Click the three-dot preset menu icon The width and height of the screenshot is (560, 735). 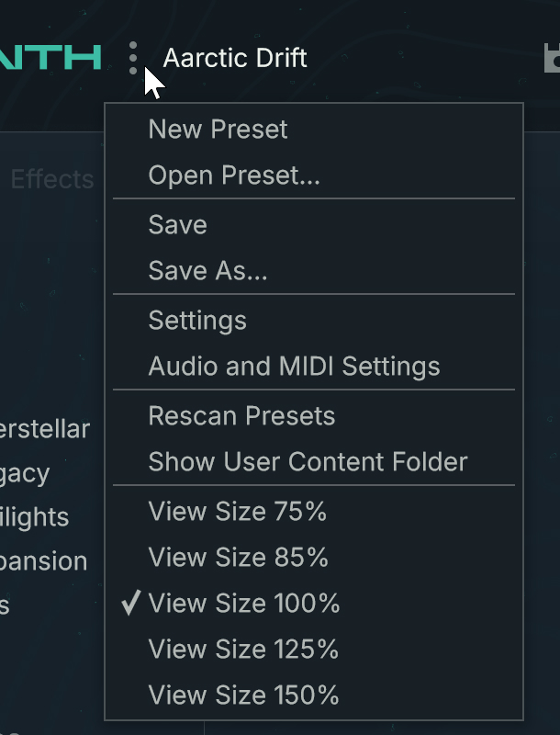pos(134,57)
